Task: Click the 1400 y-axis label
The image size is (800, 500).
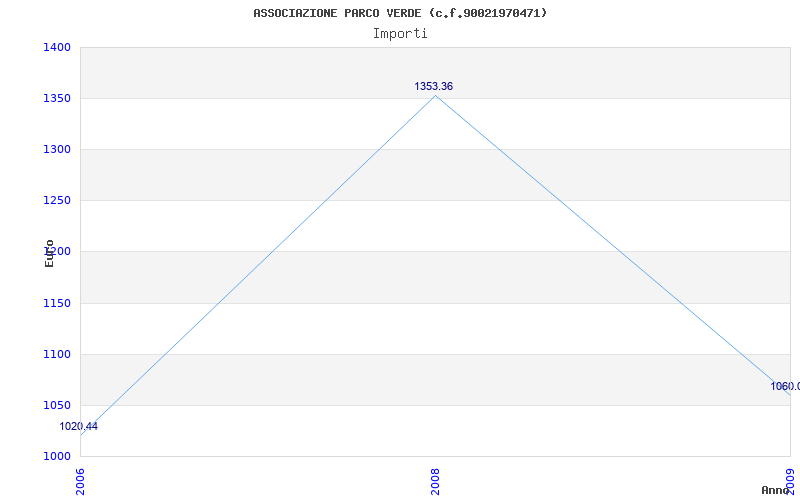Action: pyautogui.click(x=57, y=47)
